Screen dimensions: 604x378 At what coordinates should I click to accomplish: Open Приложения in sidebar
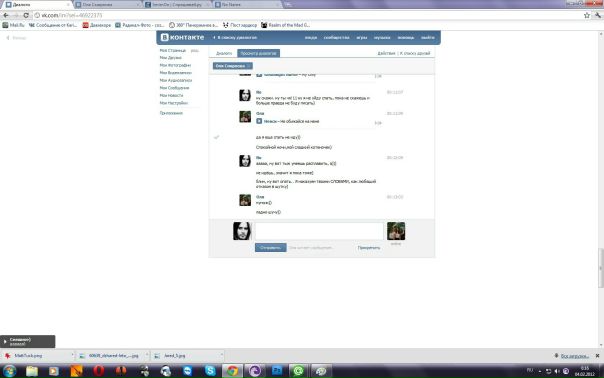click(171, 113)
